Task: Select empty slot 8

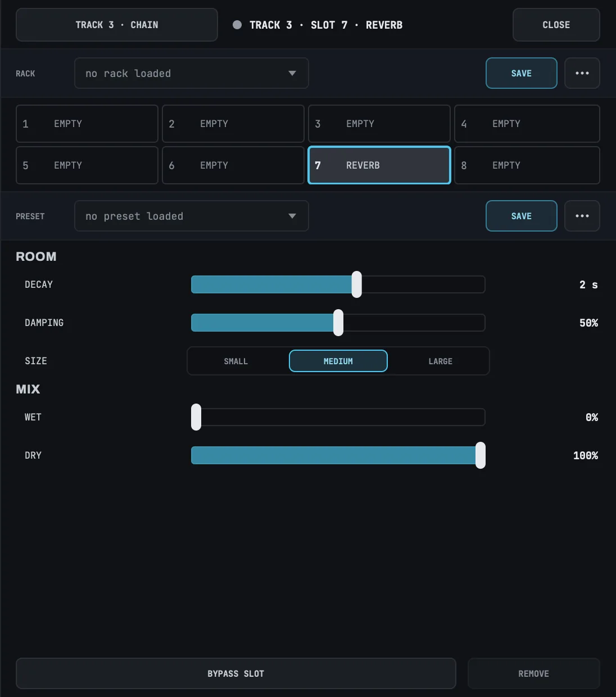Action: [x=527, y=165]
